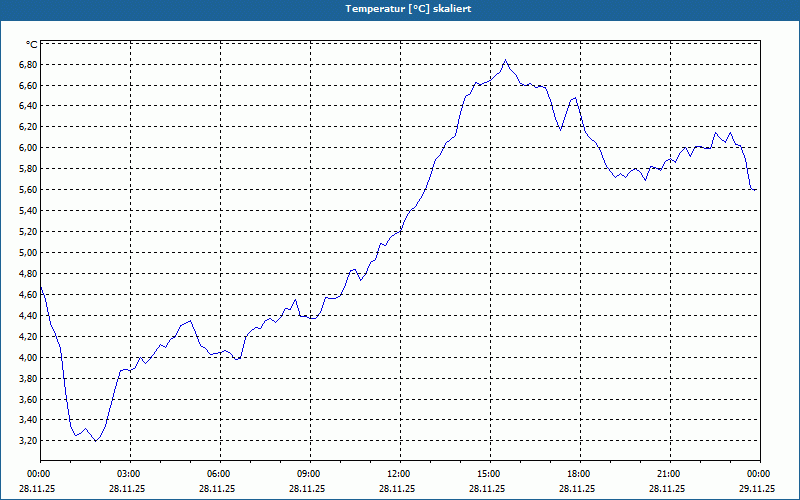Click the 28.11.25 date under 21:00
The height and width of the screenshot is (500, 800).
(667, 488)
